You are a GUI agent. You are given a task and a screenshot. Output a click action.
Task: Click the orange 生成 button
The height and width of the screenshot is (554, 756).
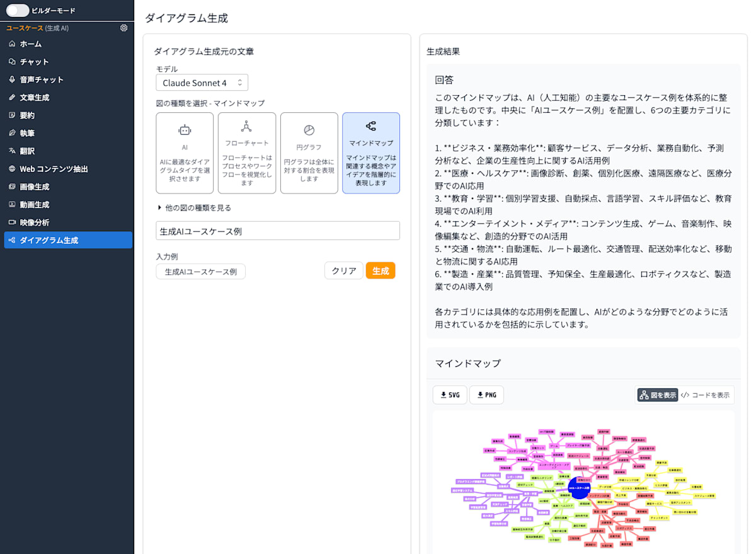[381, 270]
